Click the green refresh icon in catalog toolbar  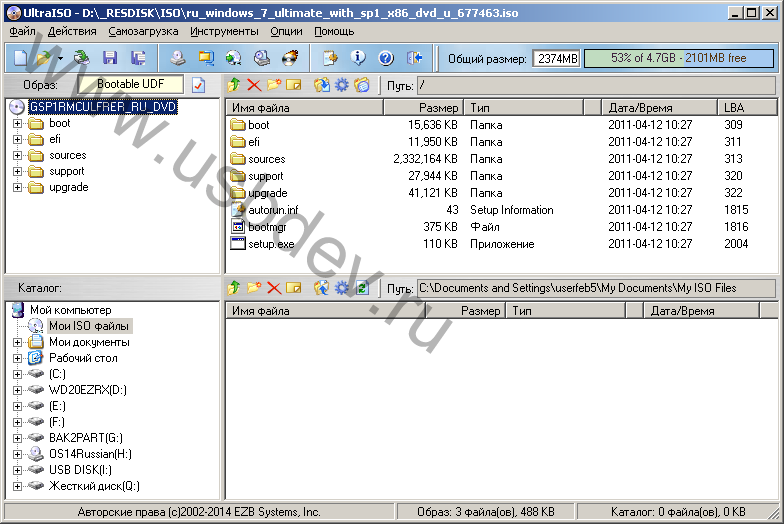(362, 288)
